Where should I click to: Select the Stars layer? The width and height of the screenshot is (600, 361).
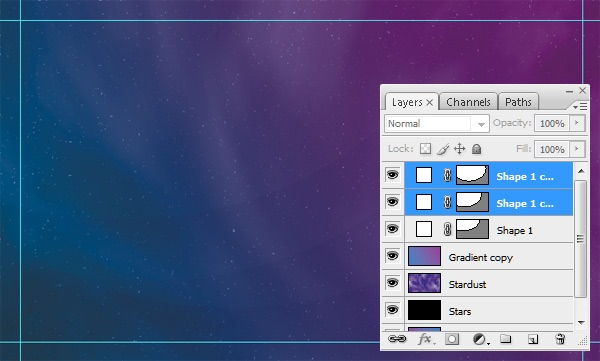coord(489,310)
